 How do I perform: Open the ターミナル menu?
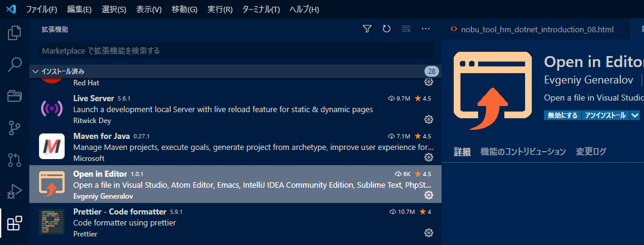pyautogui.click(x=261, y=9)
